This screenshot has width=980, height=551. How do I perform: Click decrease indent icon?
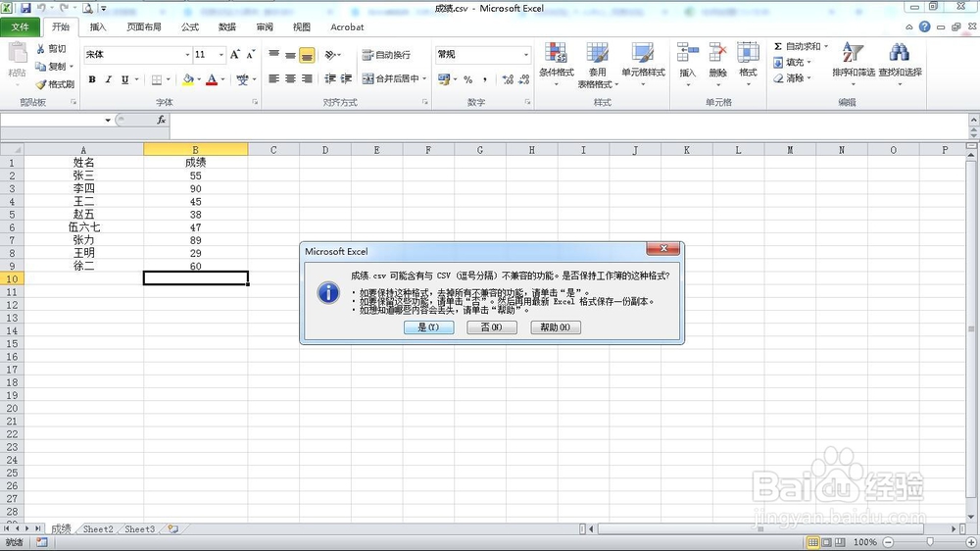click(x=330, y=78)
